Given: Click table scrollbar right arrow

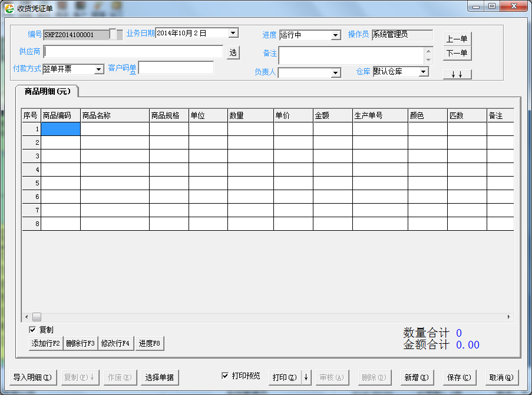Looking at the screenshot, I should [508, 317].
